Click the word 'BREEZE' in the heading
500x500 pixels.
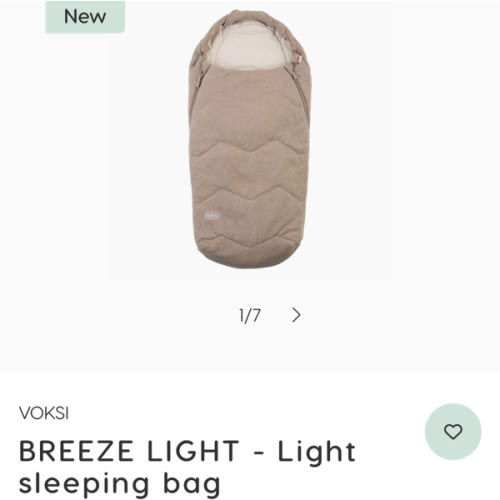[x=76, y=451]
